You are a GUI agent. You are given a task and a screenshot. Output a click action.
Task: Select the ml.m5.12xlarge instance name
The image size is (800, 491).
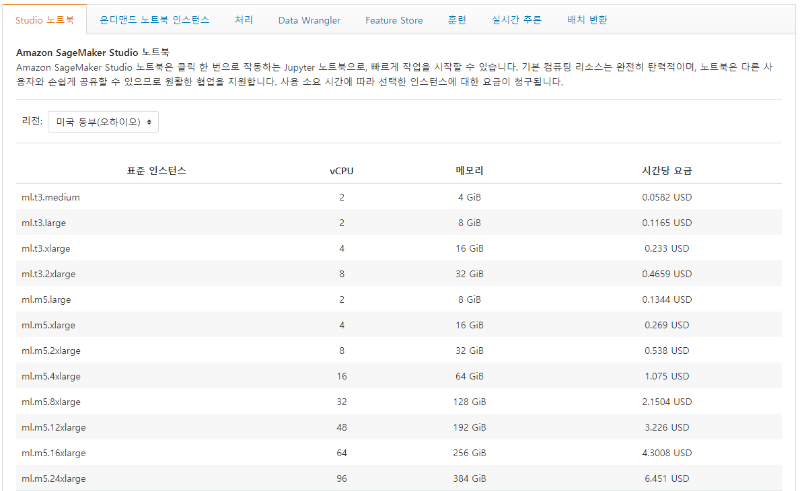click(54, 427)
